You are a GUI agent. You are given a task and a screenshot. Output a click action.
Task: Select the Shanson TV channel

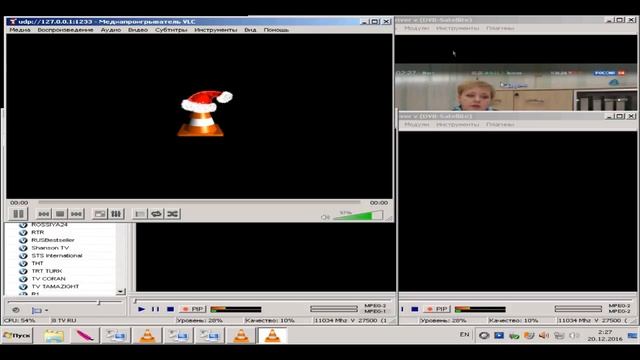pos(50,248)
